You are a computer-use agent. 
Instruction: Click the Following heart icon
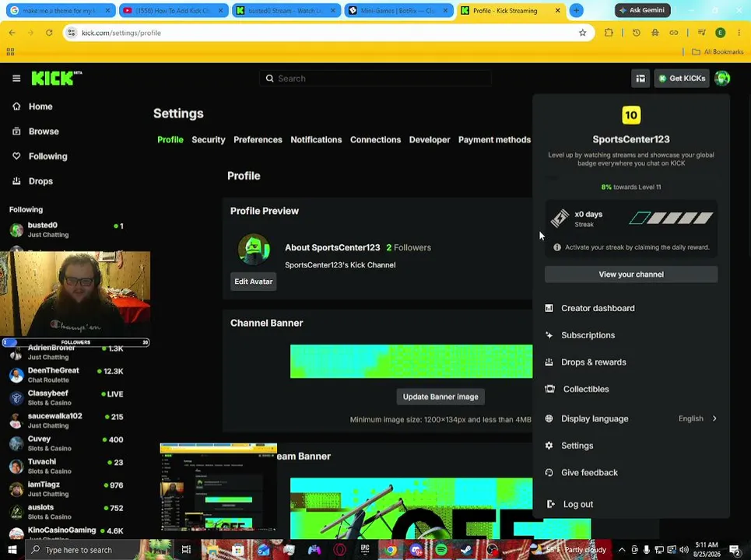tap(17, 156)
